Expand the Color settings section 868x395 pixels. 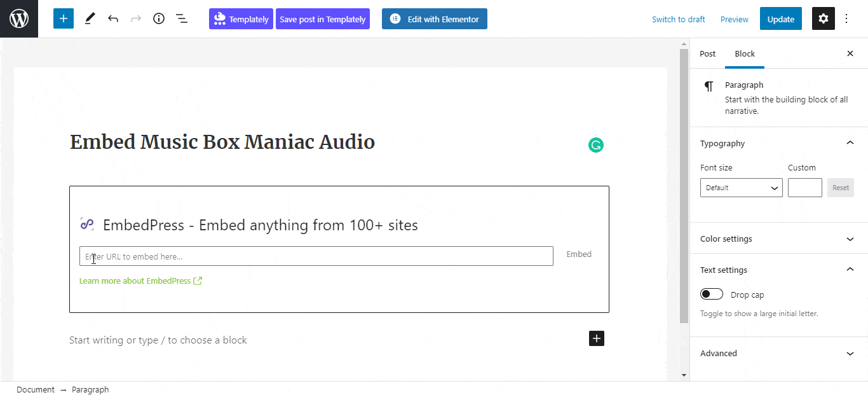coord(850,239)
